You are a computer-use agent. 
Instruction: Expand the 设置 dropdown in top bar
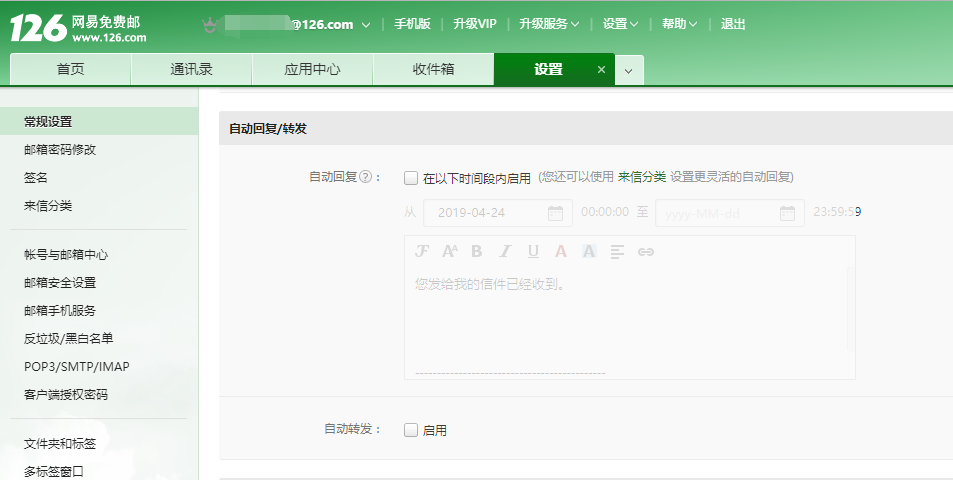point(620,24)
